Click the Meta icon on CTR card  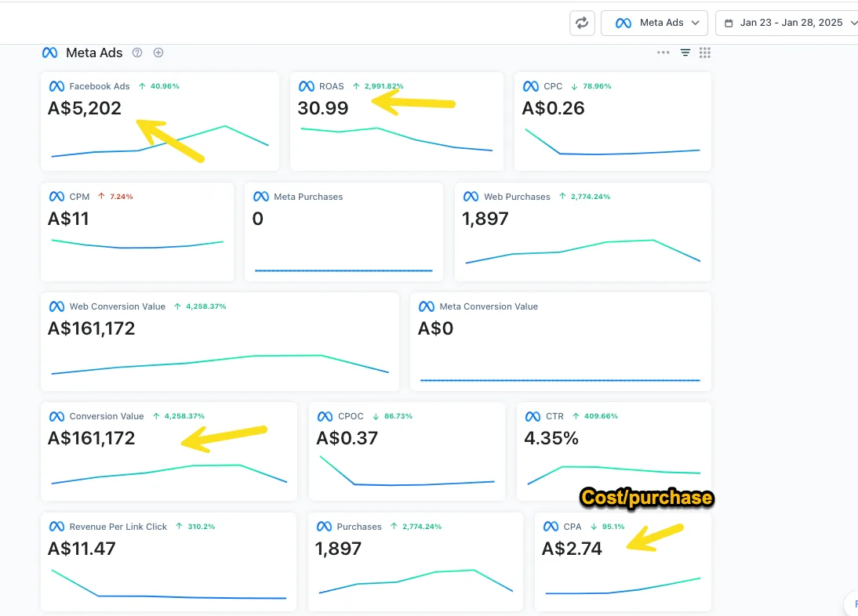pyautogui.click(x=533, y=416)
